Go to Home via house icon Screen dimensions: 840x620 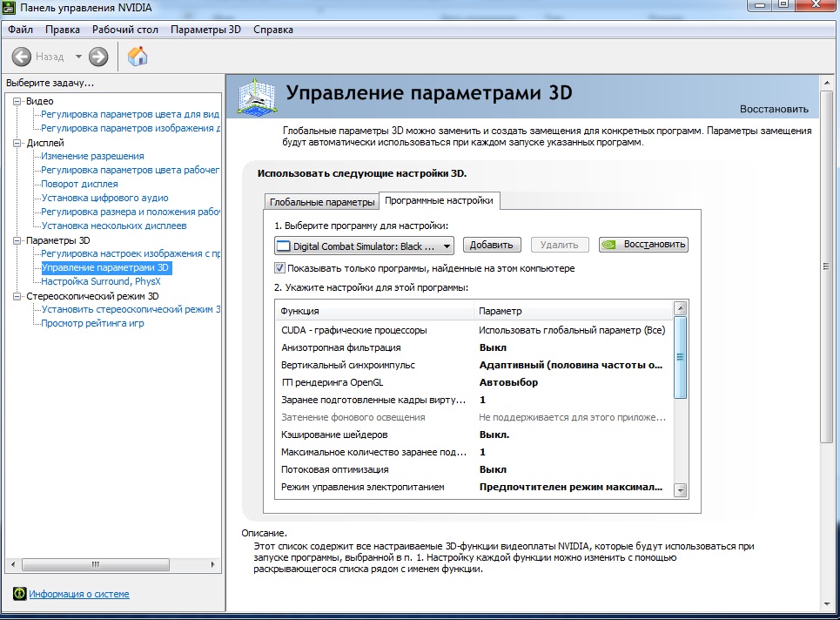tap(138, 56)
